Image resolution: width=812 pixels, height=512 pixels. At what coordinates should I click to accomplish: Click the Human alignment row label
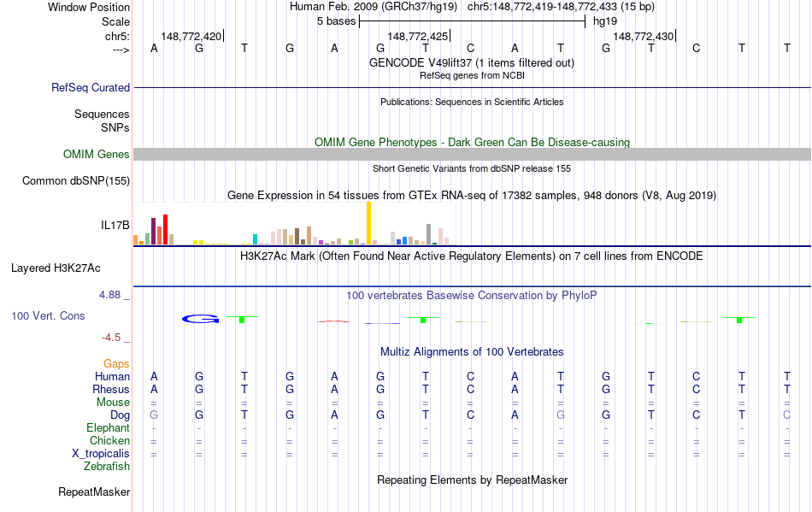pos(112,376)
